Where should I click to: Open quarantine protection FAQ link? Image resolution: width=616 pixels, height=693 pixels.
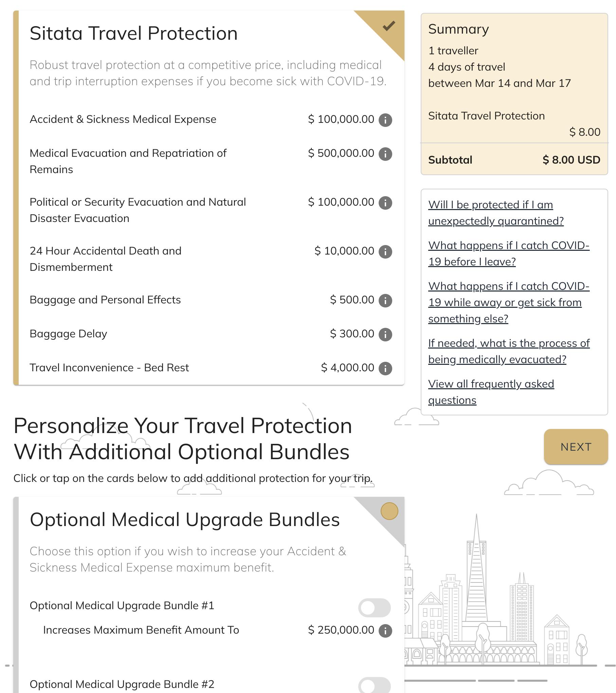[495, 213]
